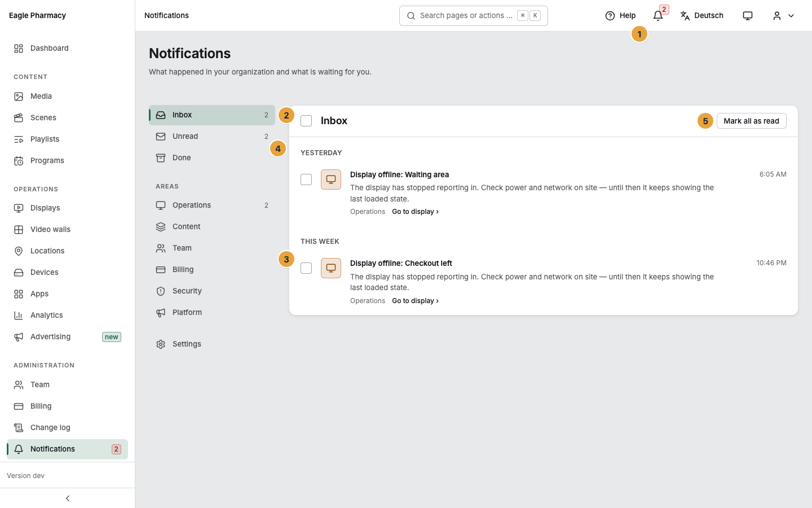The width and height of the screenshot is (812, 508).
Task: Go to Displays in the sidebar
Action: click(67, 208)
